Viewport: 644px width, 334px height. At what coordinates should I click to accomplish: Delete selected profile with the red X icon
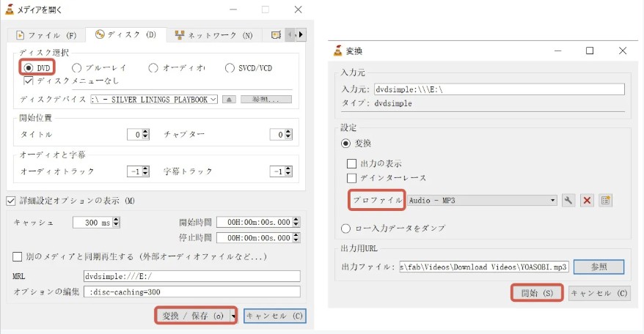pyautogui.click(x=587, y=200)
